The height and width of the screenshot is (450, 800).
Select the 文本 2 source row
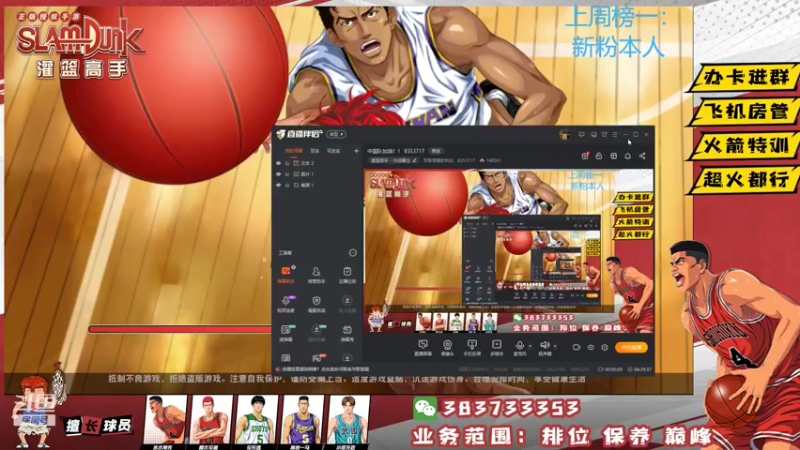pyautogui.click(x=316, y=163)
